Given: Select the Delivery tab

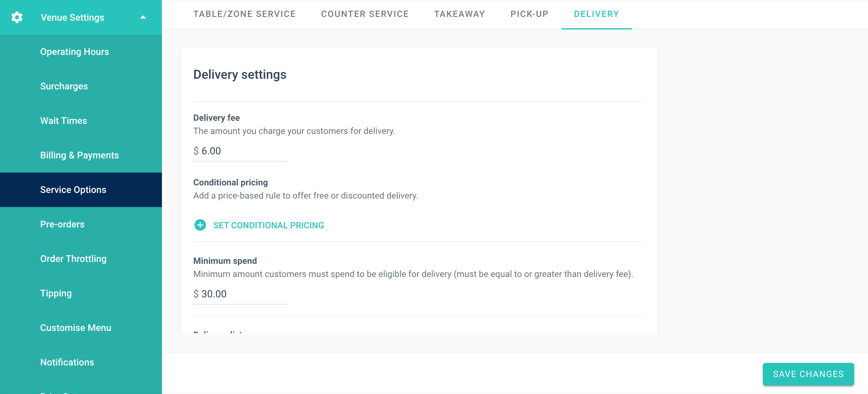Looking at the screenshot, I should point(596,14).
